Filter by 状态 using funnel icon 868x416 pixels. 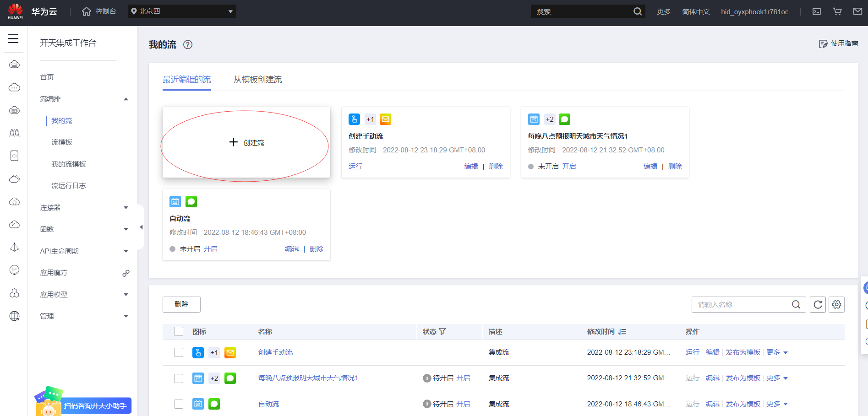pyautogui.click(x=442, y=331)
